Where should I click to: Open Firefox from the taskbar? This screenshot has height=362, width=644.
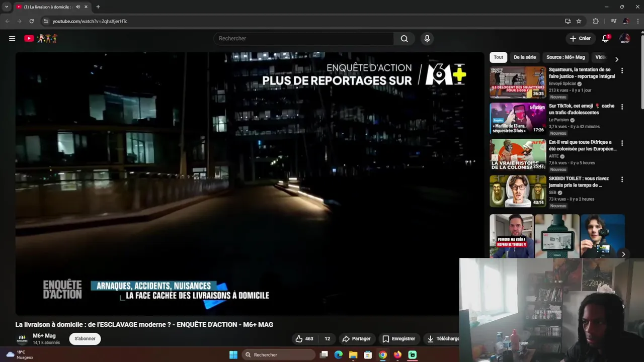coord(397,355)
